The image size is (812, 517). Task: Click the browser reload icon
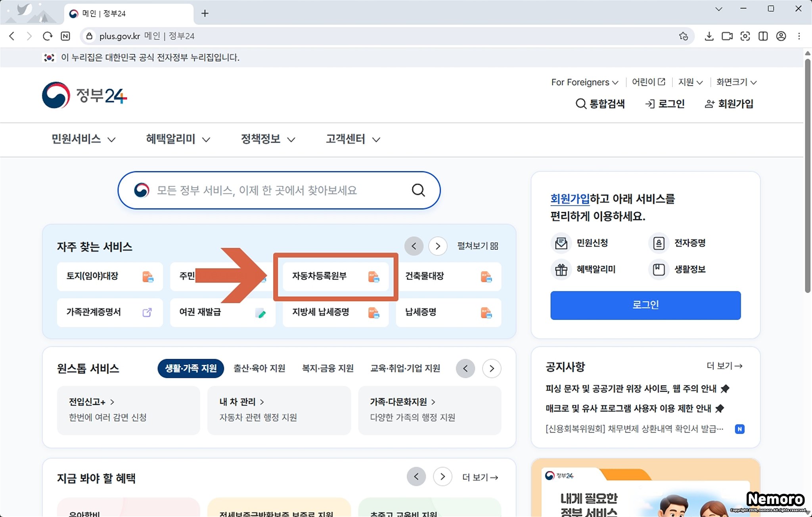point(48,36)
